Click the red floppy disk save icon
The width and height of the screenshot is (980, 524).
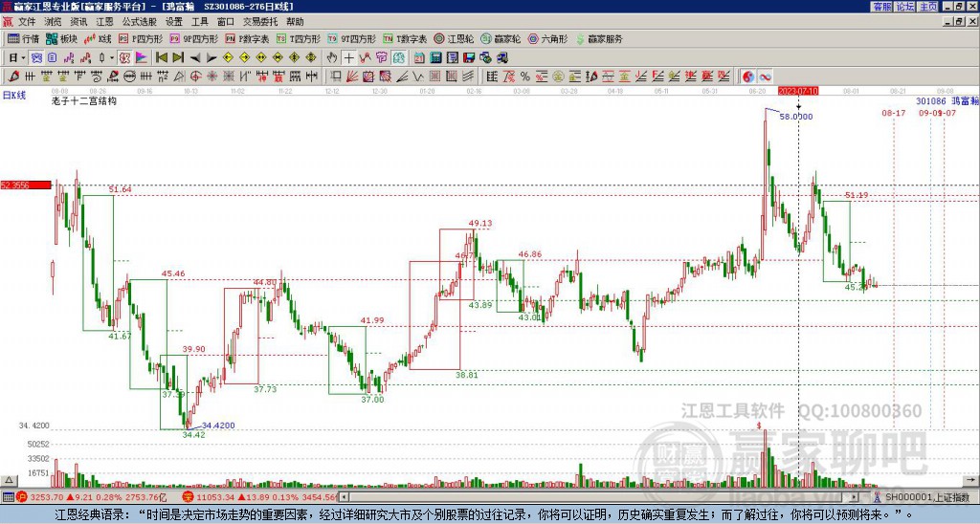pyautogui.click(x=469, y=58)
